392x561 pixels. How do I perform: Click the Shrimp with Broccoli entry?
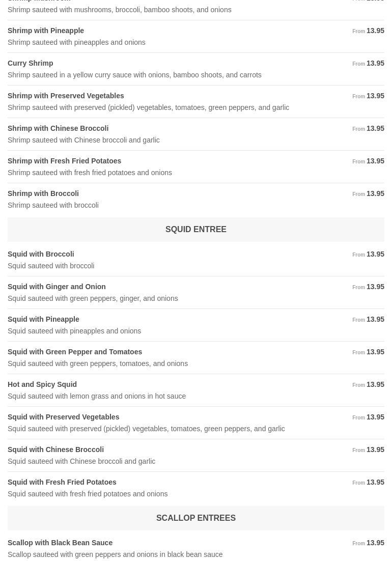[43, 193]
